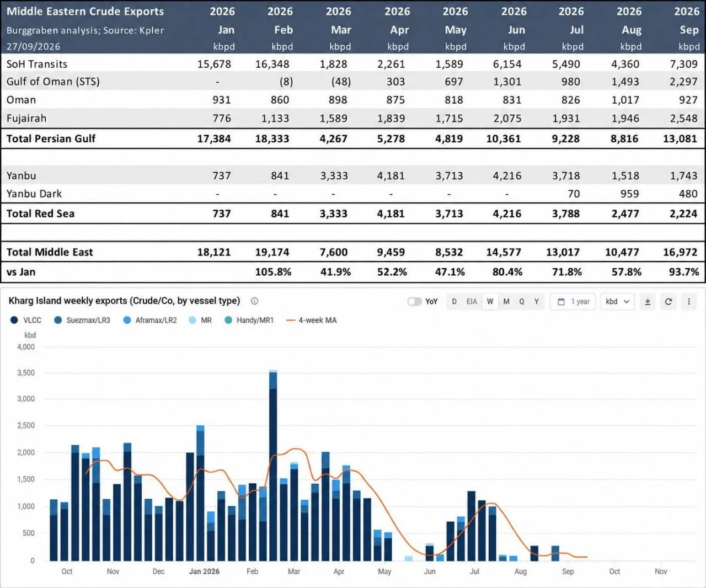
Task: Select the 'vs Jan' row label
Action: point(21,272)
